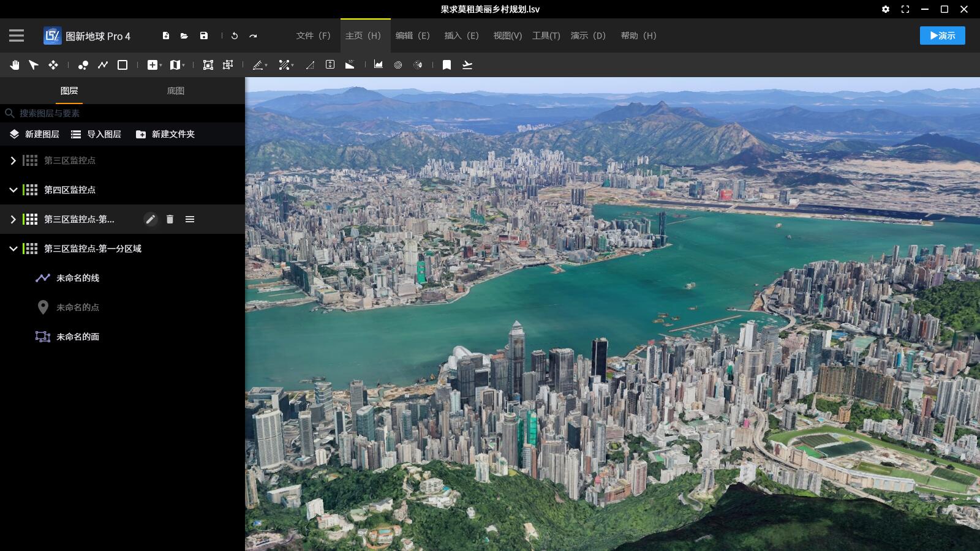Collapse the 第四区监控点 layer
Viewport: 980px width, 551px height.
(13, 190)
